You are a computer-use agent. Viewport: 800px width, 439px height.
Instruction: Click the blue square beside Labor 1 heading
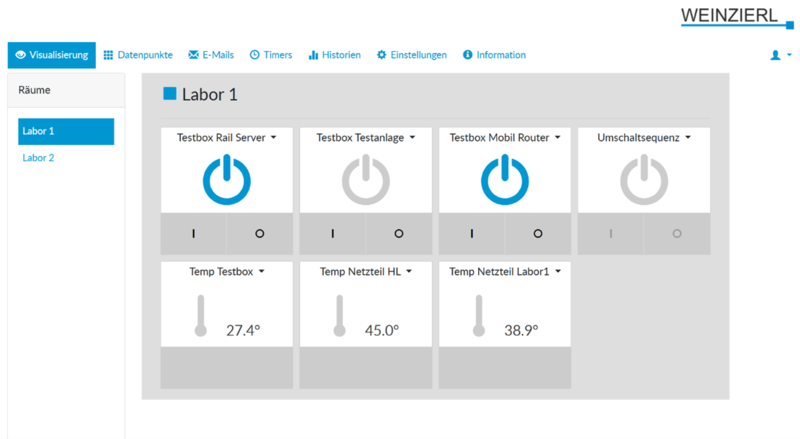pos(169,94)
